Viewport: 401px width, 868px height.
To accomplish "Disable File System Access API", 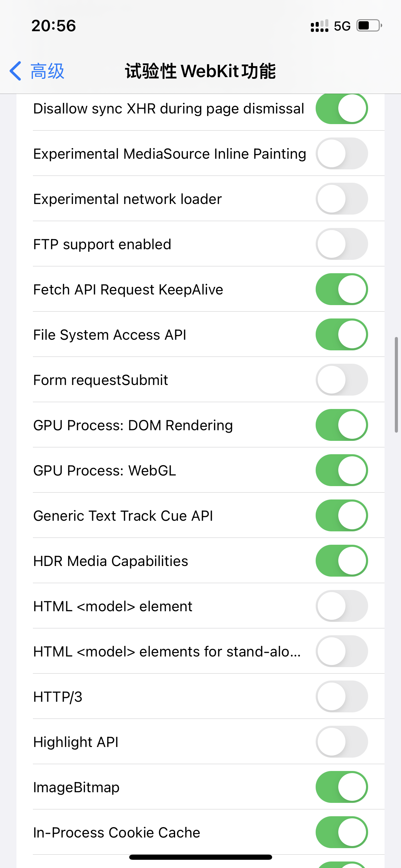I will click(x=341, y=335).
